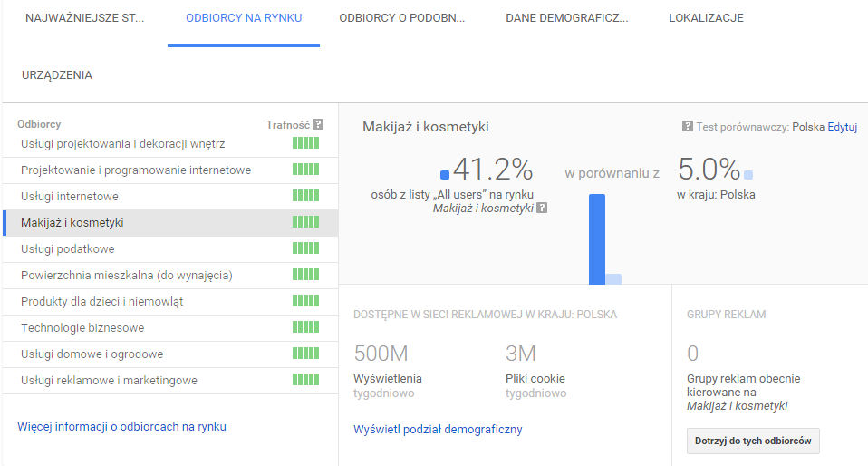Select Usługi podatkowe audience row

68,248
